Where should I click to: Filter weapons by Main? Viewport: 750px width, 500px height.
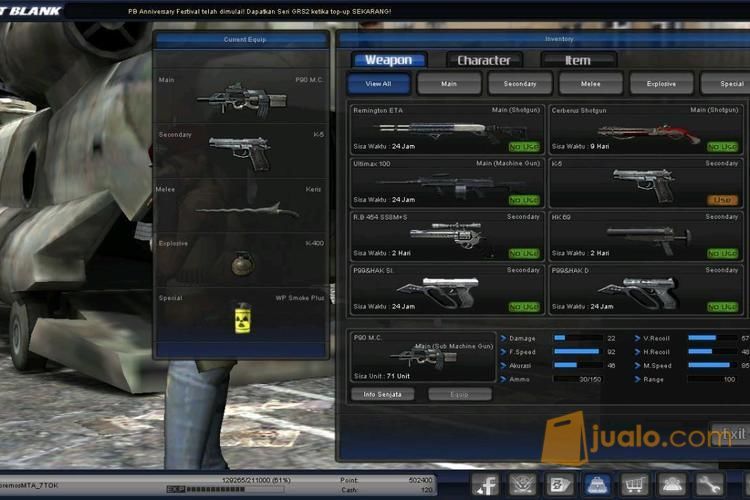[x=449, y=84]
